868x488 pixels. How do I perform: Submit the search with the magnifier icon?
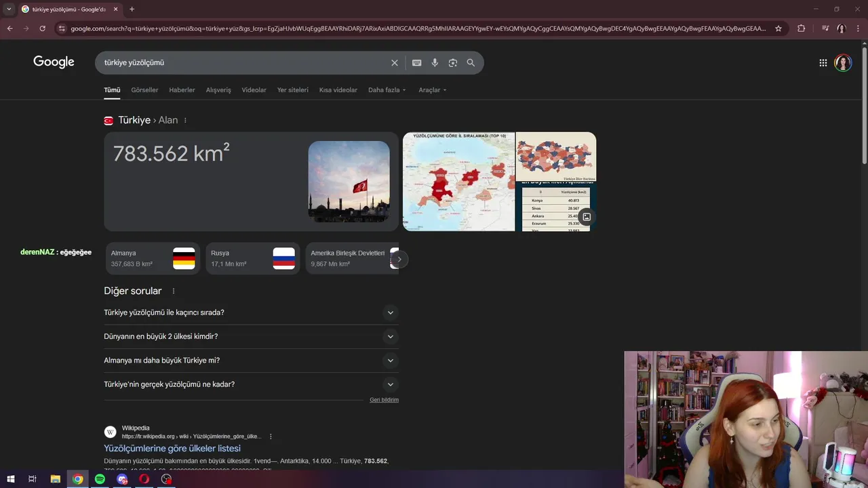471,62
